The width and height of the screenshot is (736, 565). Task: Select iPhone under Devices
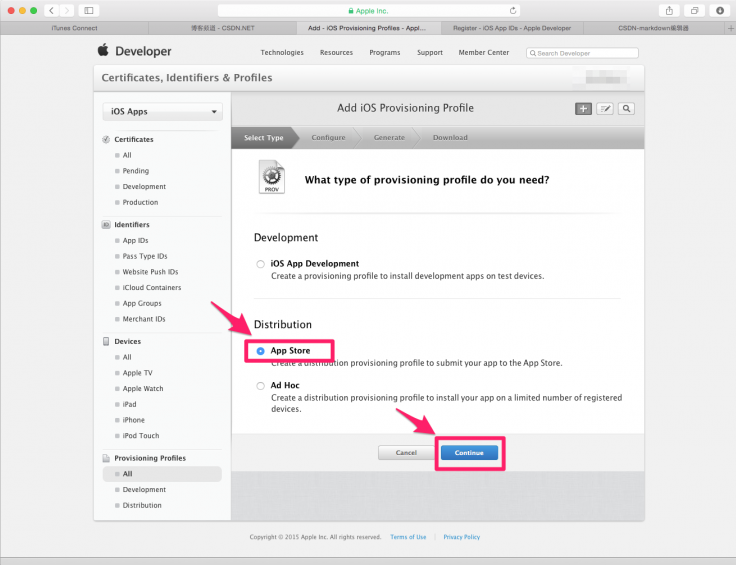coord(133,420)
